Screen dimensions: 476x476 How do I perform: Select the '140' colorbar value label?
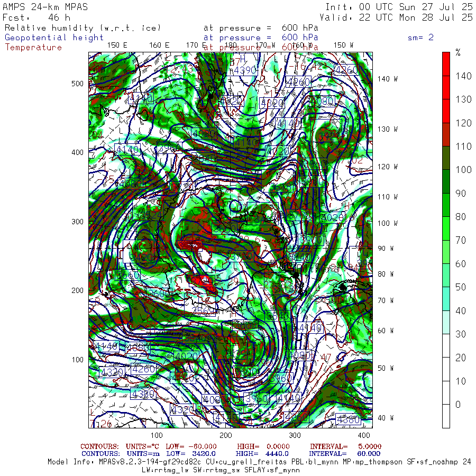(463, 76)
